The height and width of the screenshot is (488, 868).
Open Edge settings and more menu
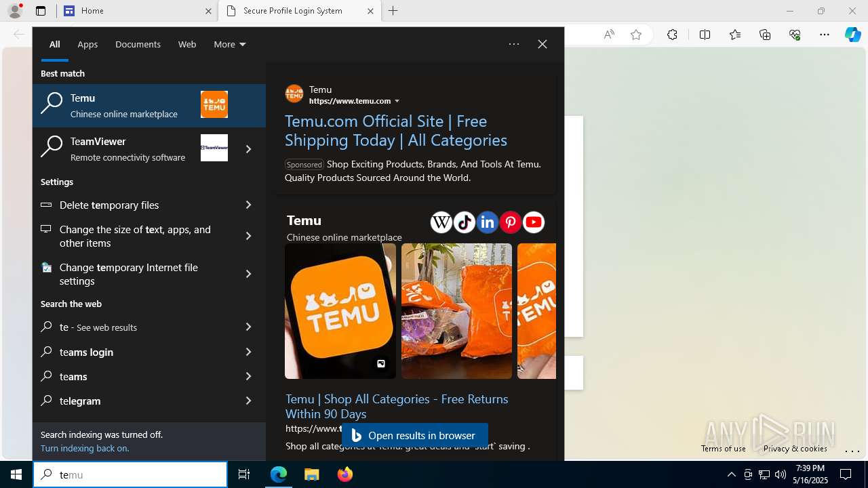[x=825, y=35]
